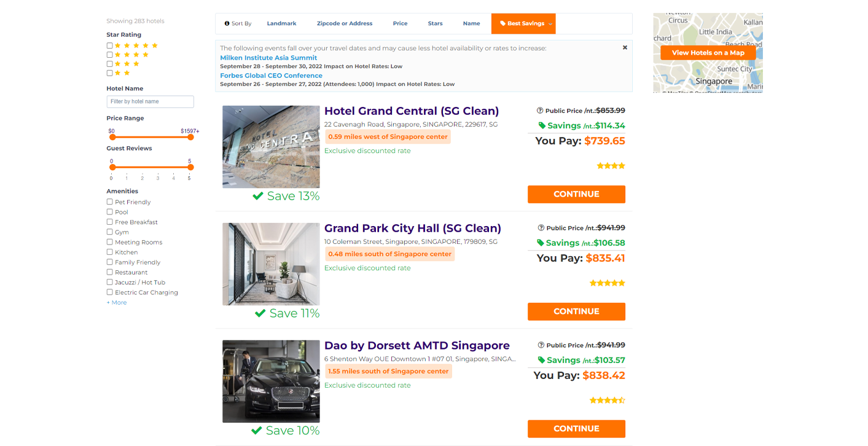Filter by four-star rating checkbox
The width and height of the screenshot is (868, 446).
click(109, 55)
